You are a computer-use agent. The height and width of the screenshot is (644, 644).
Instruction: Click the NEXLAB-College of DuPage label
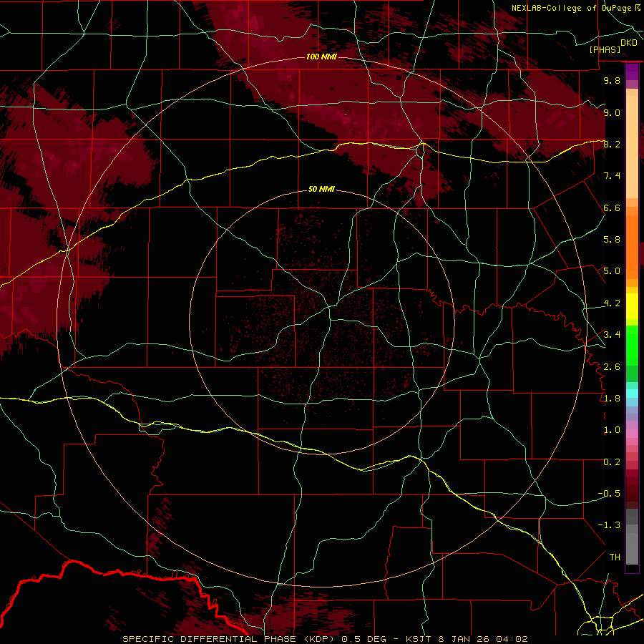tap(573, 8)
